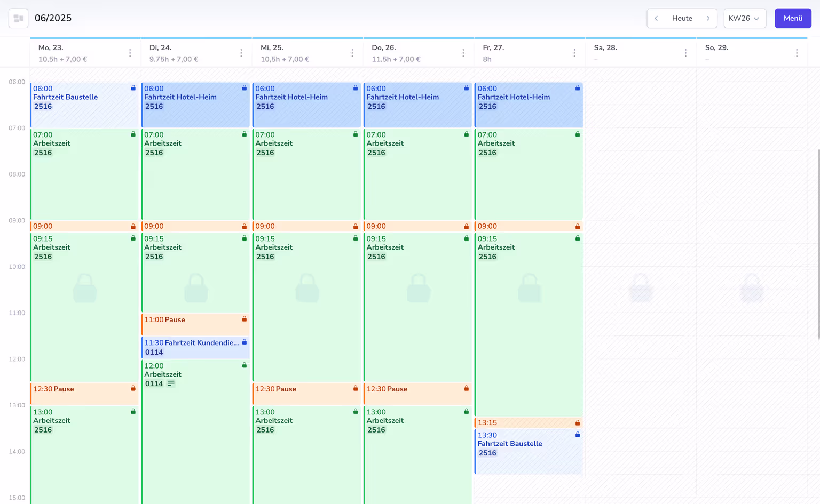Select Monday 06:00 Fahrtzeit Baustelle entry

[x=84, y=105]
